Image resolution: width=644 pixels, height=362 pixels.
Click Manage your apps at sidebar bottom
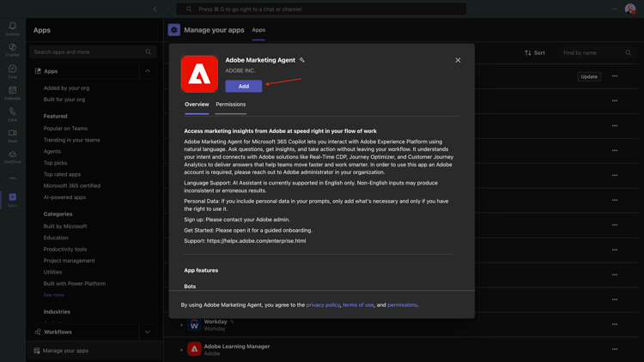94,351
